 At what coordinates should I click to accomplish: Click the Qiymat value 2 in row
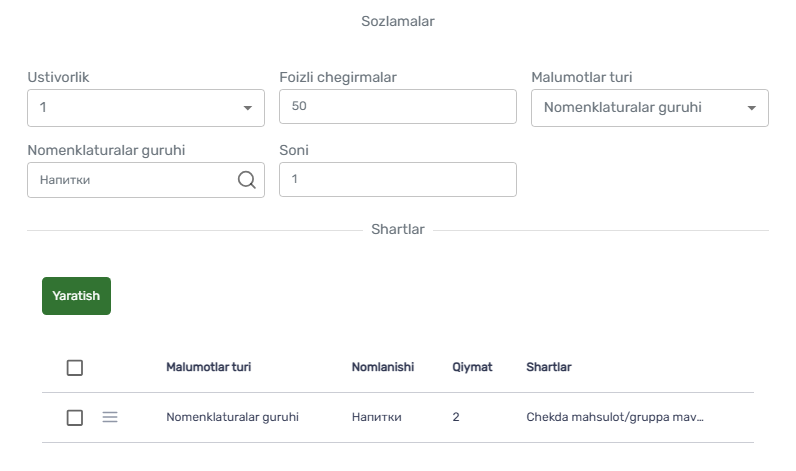point(456,417)
